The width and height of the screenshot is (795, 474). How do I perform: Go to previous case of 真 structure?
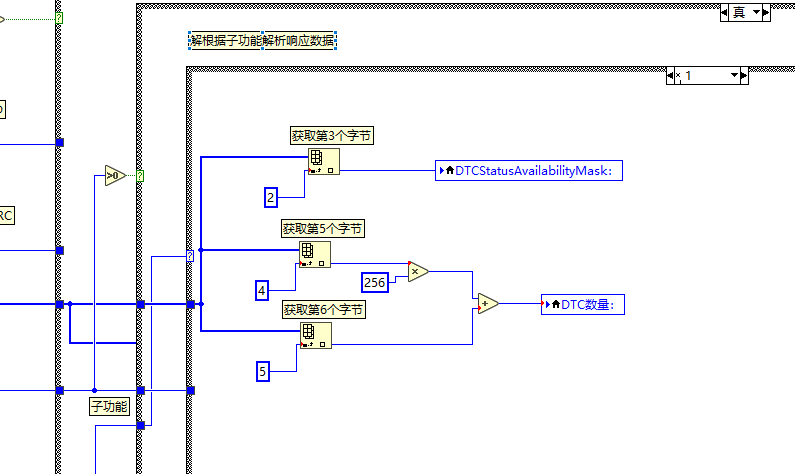724,12
